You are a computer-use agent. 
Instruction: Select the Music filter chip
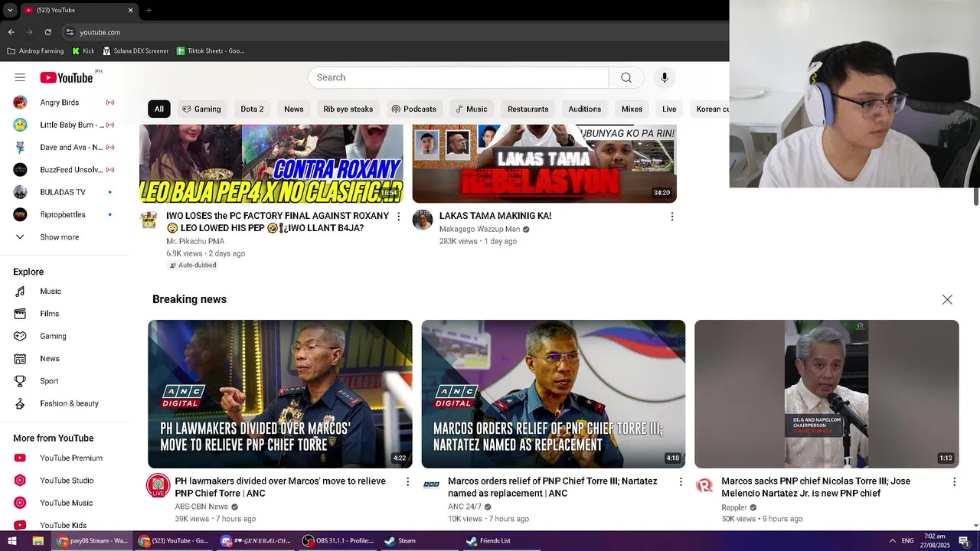471,109
